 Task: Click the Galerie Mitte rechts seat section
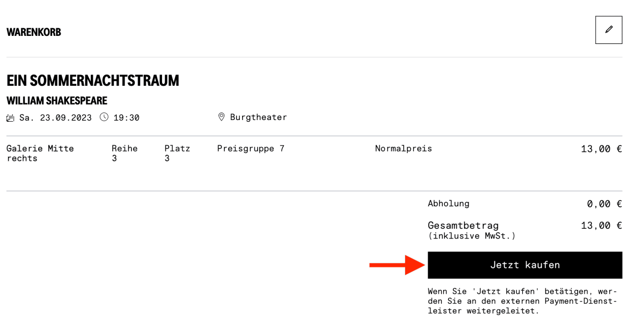[40, 153]
